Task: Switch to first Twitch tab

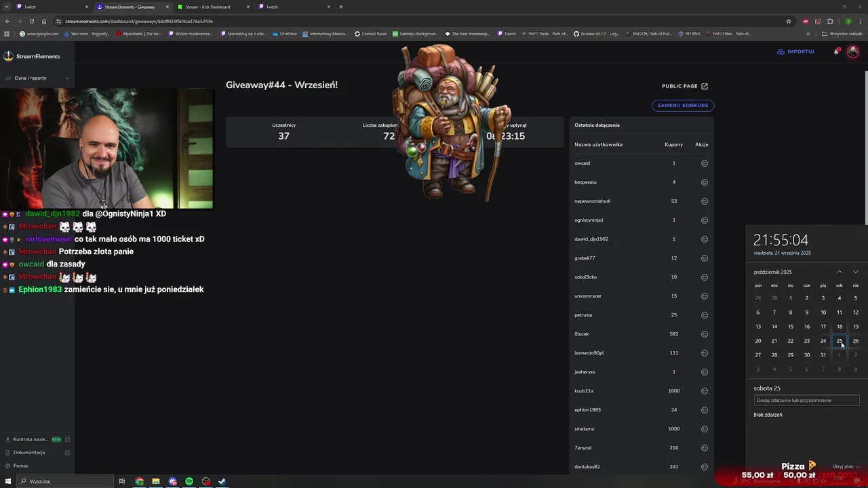Action: (53, 7)
